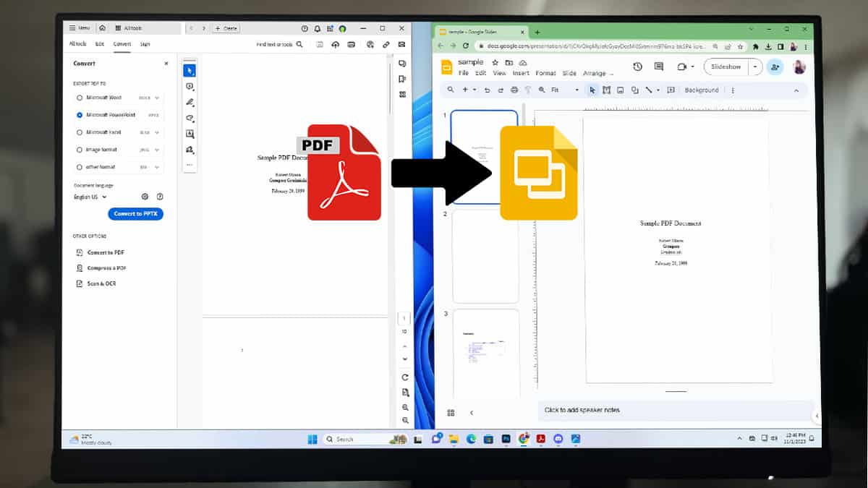Click to add speaker notes area
The image size is (868, 488).
[x=675, y=410]
